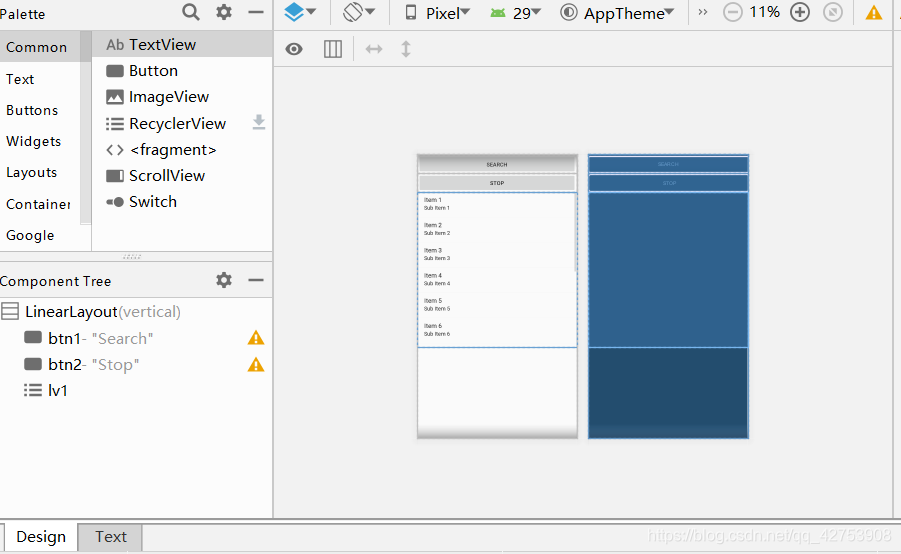This screenshot has width=901, height=554.
Task: Zoom out with the minus button
Action: pyautogui.click(x=733, y=12)
